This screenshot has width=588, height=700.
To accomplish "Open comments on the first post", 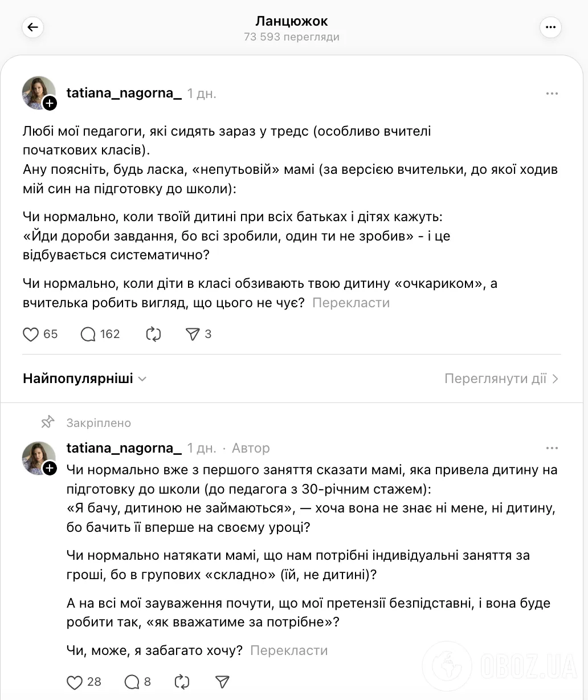I will click(87, 334).
